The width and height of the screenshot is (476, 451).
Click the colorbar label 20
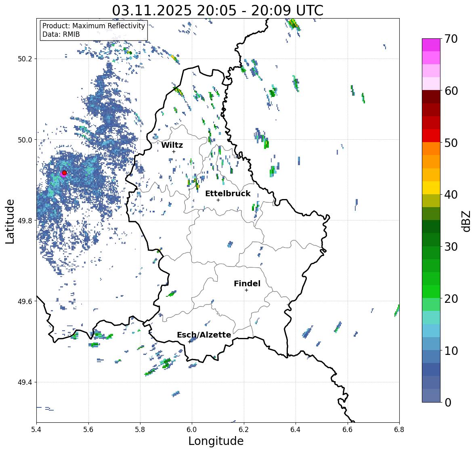click(x=451, y=299)
